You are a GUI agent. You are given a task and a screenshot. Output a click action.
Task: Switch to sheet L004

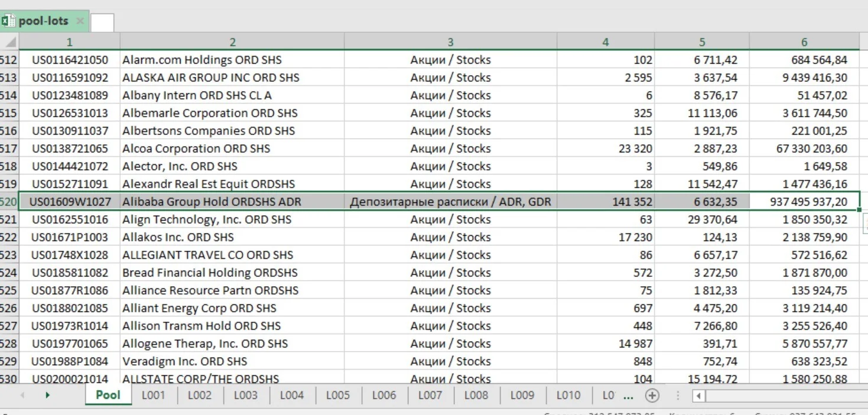(292, 395)
